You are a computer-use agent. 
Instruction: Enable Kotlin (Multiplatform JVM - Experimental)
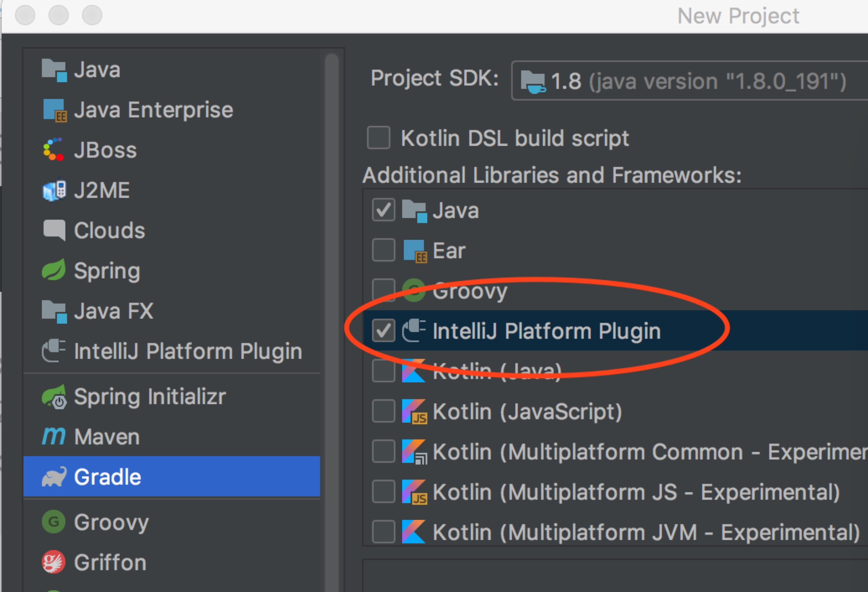click(x=383, y=532)
